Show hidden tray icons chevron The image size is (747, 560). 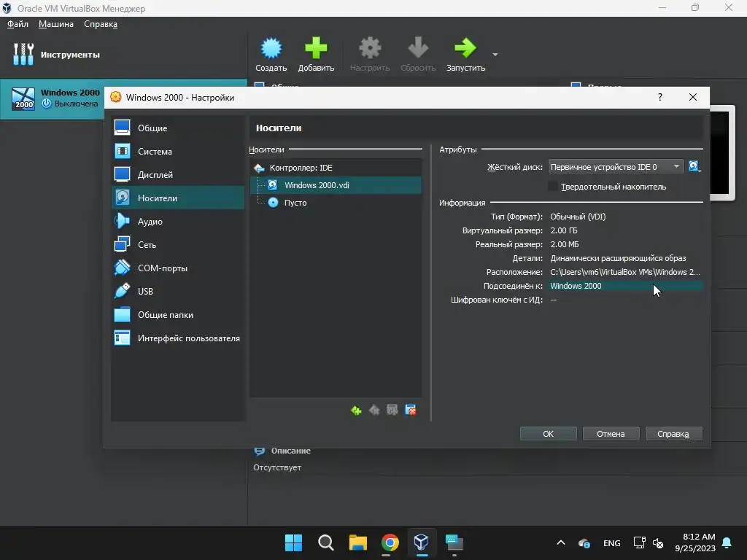click(561, 542)
